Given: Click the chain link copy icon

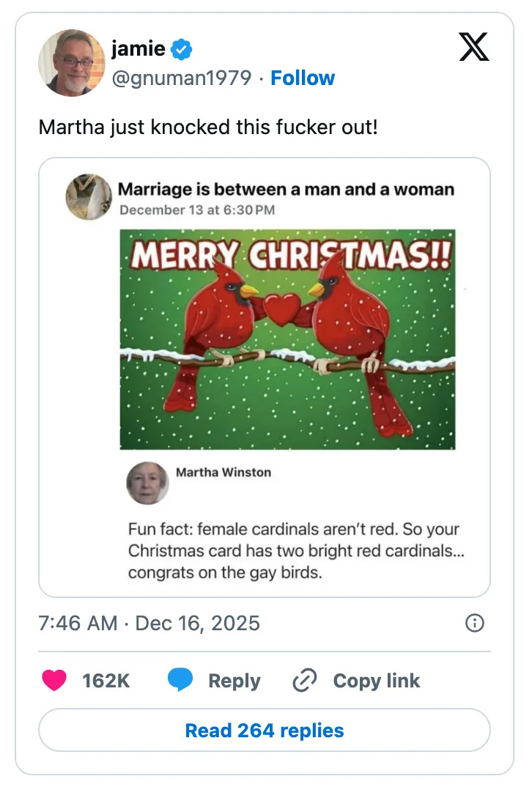Looking at the screenshot, I should [x=303, y=681].
